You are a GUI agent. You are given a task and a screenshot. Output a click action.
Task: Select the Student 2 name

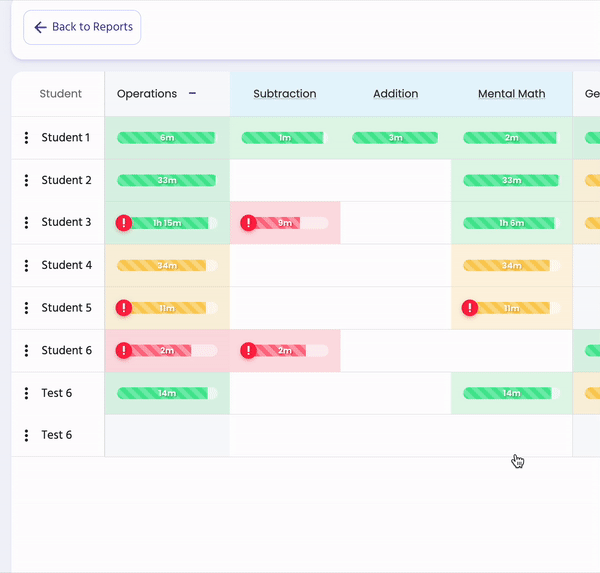(x=67, y=180)
